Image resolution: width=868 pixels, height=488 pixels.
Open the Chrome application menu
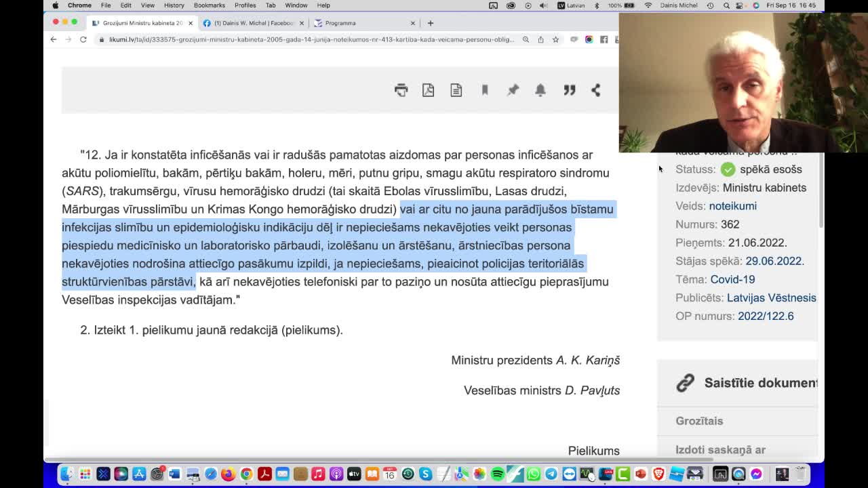79,5
